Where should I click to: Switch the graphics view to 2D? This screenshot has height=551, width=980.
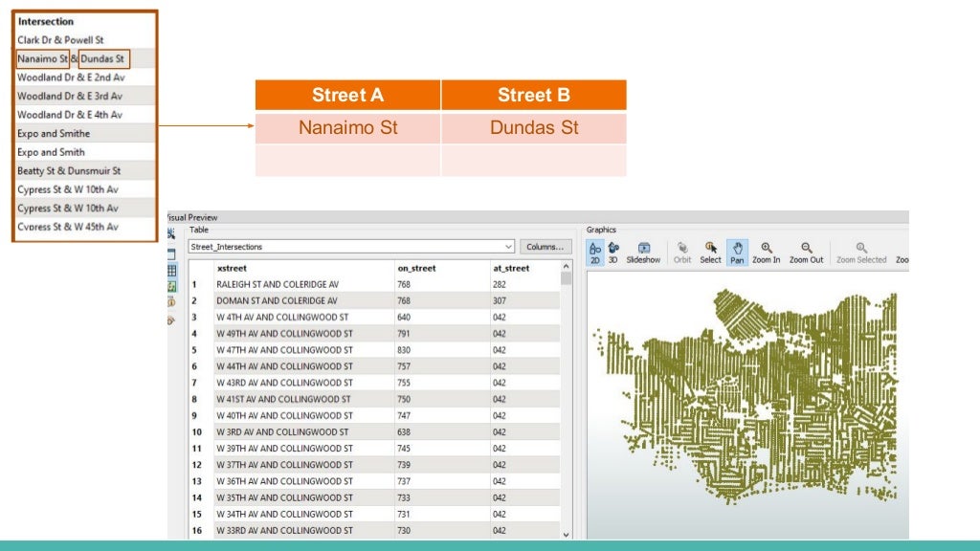point(594,252)
